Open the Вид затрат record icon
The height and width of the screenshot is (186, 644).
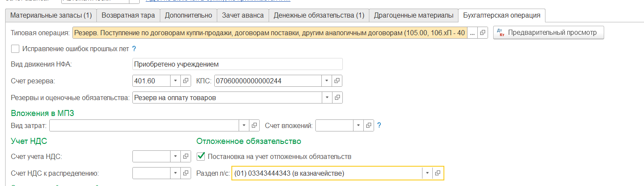tap(255, 125)
